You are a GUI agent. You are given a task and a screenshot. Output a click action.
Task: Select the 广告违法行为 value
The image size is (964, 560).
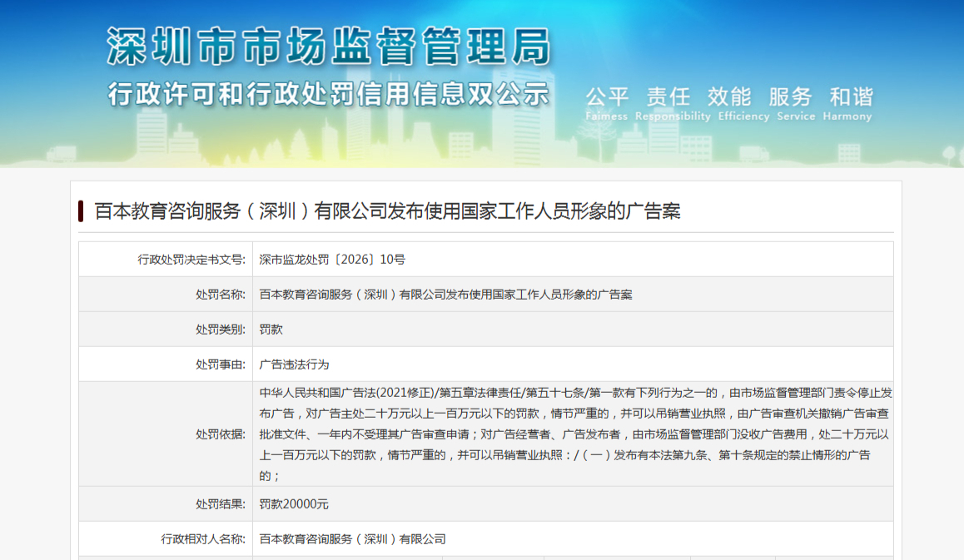(x=294, y=365)
